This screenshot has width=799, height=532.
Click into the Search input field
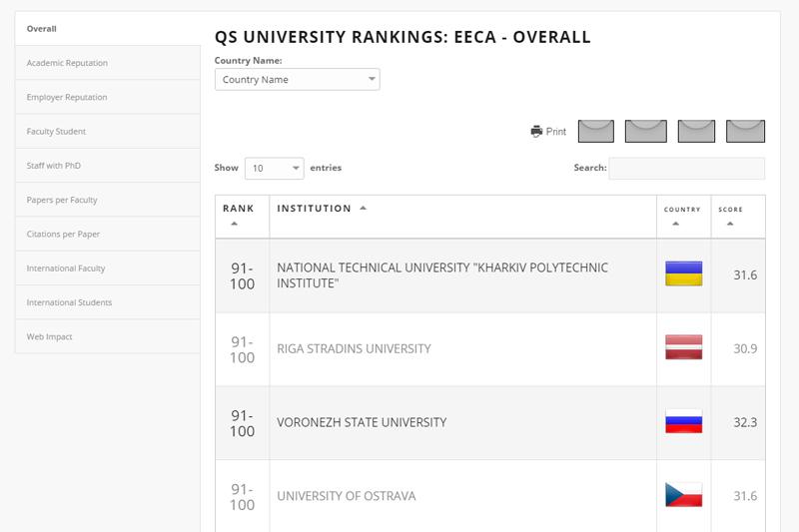point(686,169)
